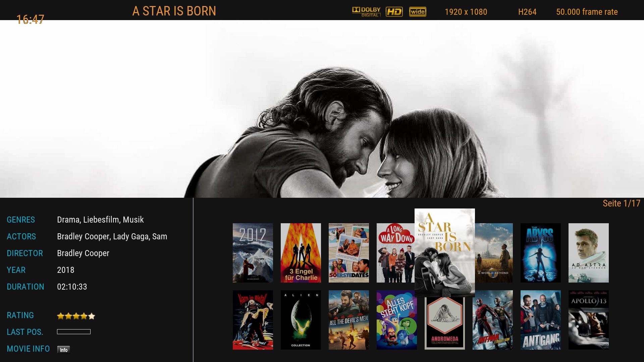Click the Dolby Digital audio icon
Viewport: 644px width, 362px height.
366,12
